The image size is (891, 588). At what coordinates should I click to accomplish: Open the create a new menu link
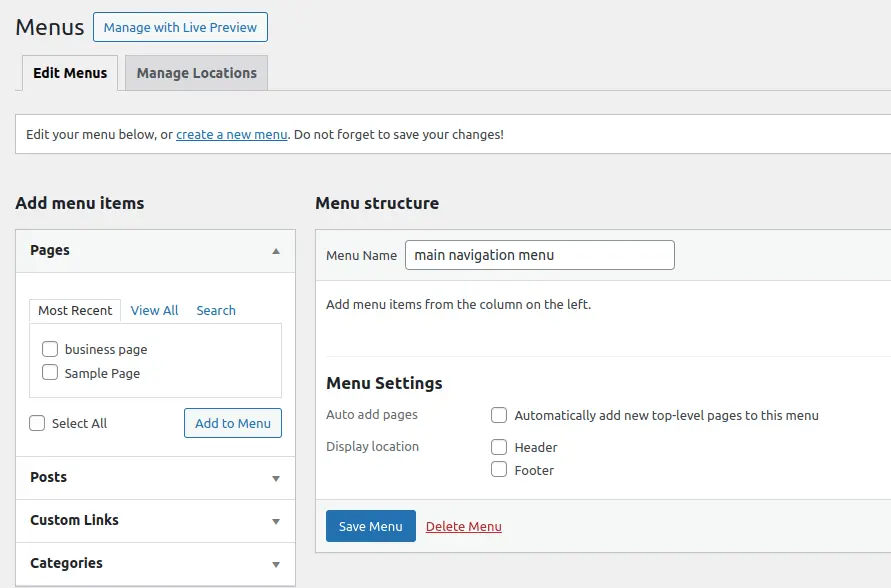[231, 134]
